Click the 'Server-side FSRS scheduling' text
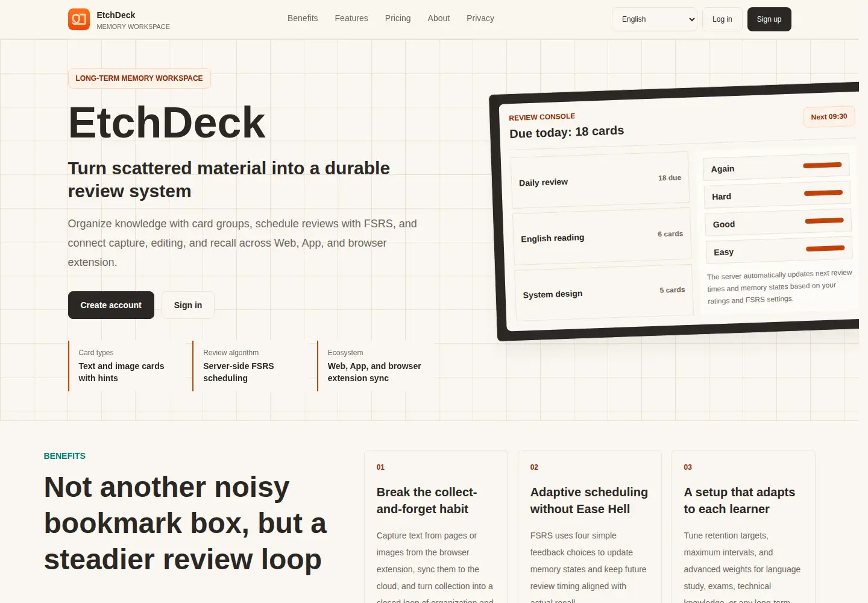 [239, 372]
